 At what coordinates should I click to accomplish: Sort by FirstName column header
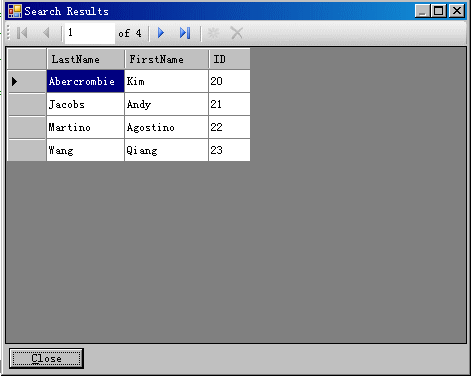click(x=167, y=59)
